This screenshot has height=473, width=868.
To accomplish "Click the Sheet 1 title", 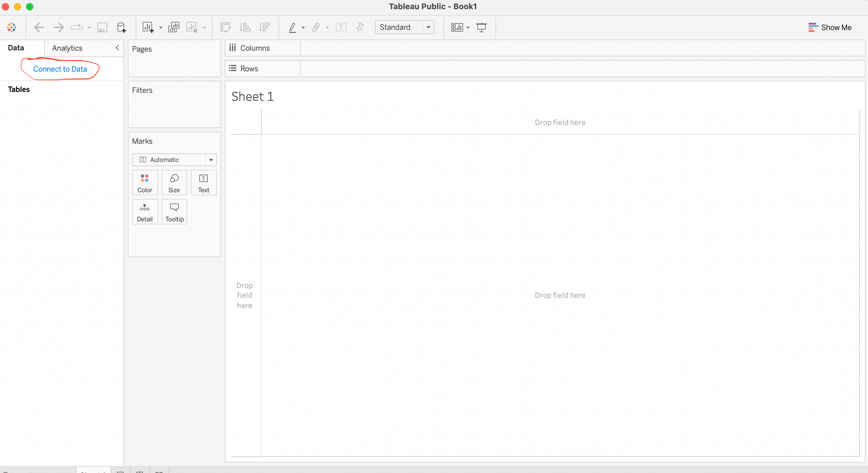I will point(253,96).
